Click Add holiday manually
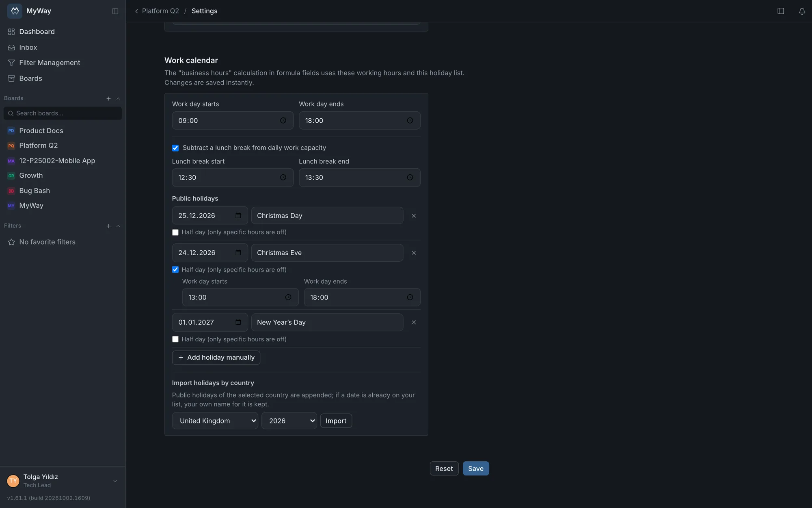This screenshot has width=812, height=508. [x=216, y=358]
